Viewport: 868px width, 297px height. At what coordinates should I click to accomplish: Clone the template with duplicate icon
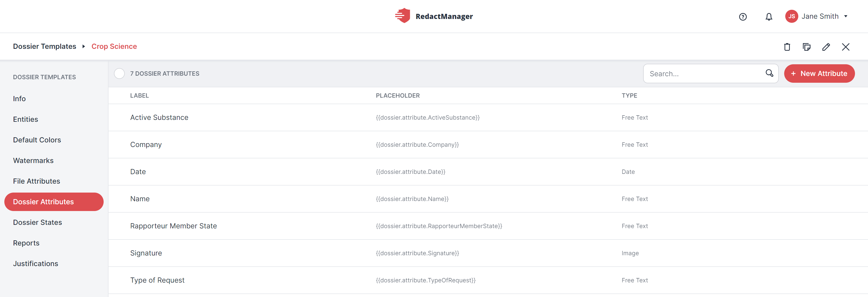806,47
